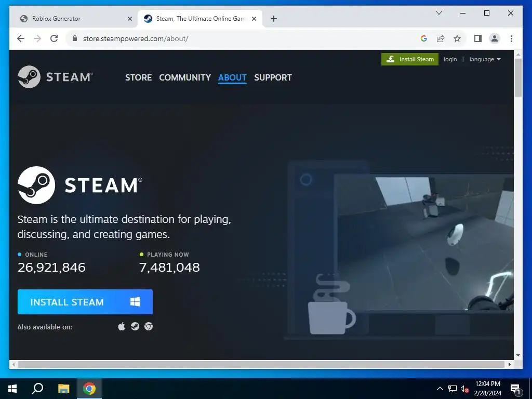532x399 pixels.
Task: View site info via the lock icon
Action: pos(75,38)
